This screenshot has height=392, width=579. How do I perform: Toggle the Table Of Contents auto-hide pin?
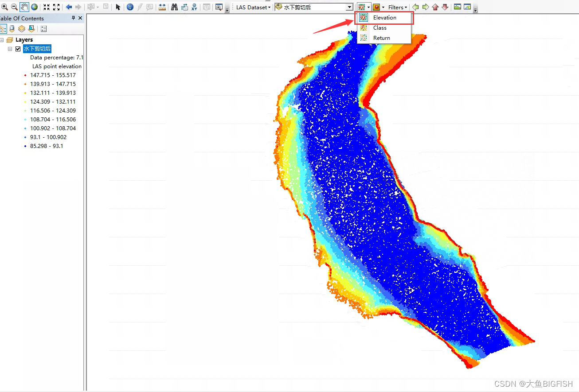coord(73,18)
